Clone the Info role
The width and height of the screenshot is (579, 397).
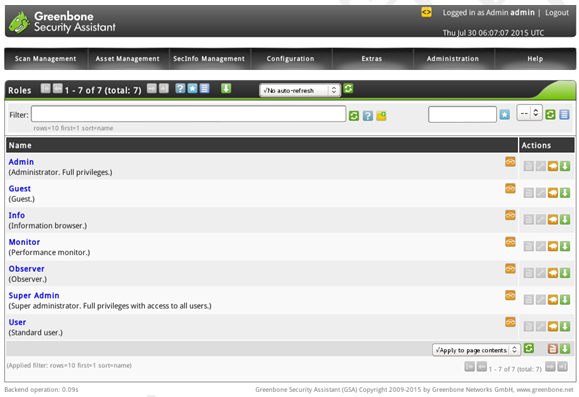(553, 220)
